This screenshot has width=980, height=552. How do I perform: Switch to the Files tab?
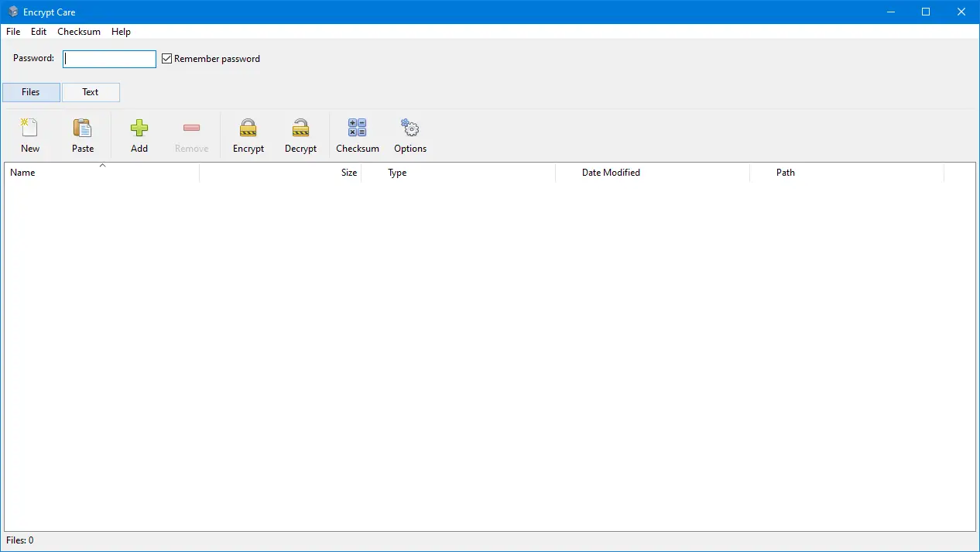click(x=31, y=92)
